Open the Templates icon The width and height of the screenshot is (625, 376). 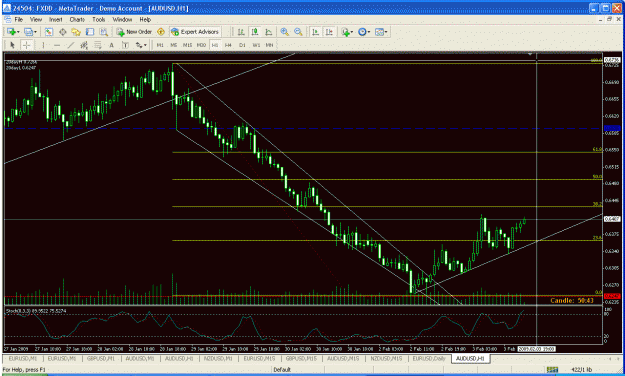click(379, 32)
